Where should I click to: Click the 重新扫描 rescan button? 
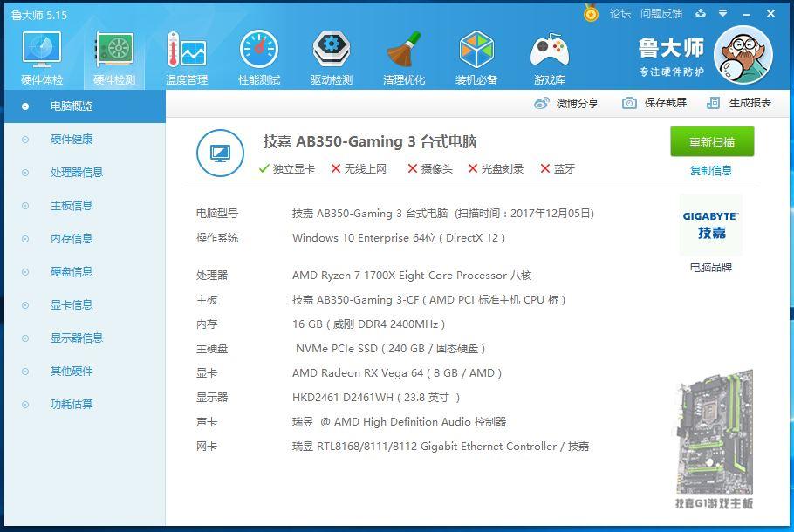pyautogui.click(x=712, y=142)
